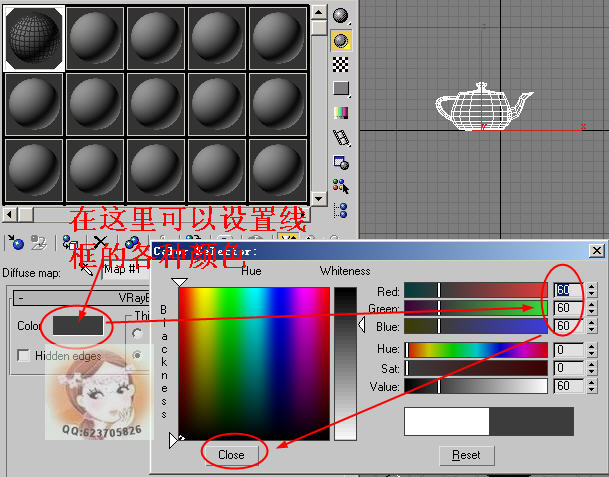This screenshot has width=609, height=477.
Task: Adjust the Sat value spinner arrows
Action: (591, 368)
